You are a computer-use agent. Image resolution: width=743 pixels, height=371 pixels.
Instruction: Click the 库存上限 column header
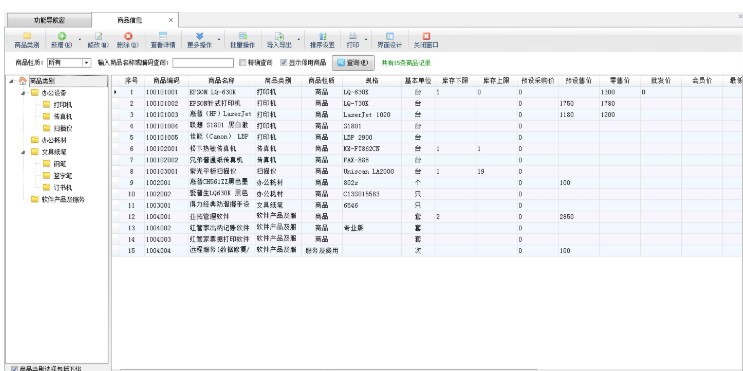pyautogui.click(x=496, y=81)
